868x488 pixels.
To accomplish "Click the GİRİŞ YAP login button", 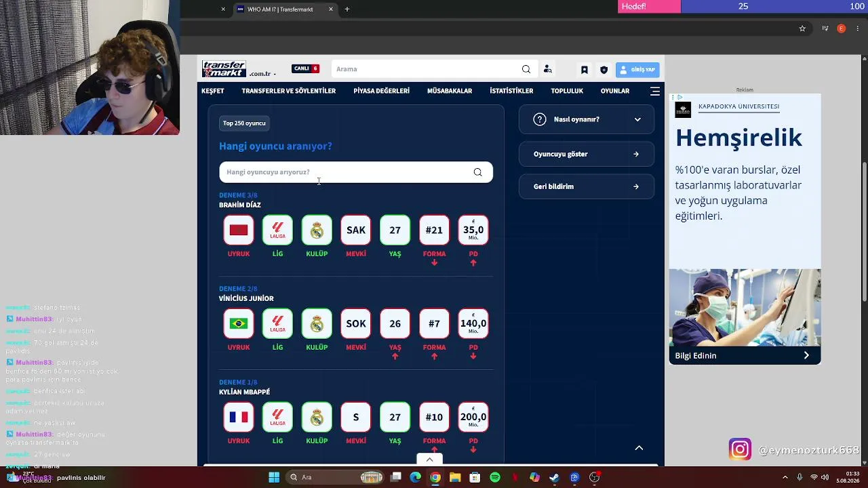I will pos(637,69).
